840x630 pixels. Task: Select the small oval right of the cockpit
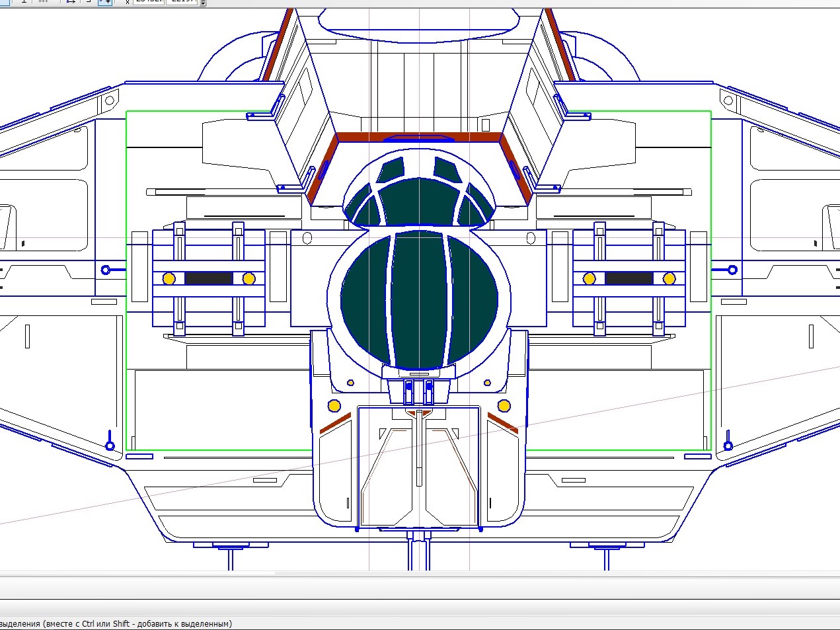(531, 238)
